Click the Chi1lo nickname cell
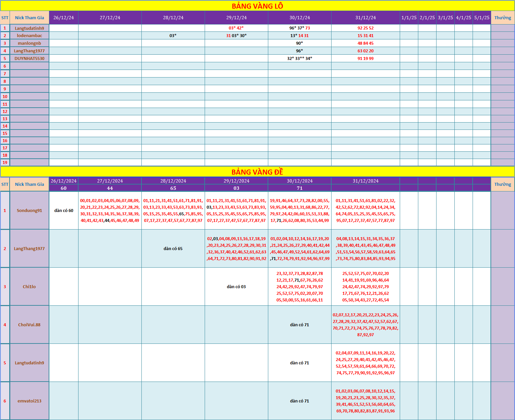The height and width of the screenshot is (420, 515). point(29,287)
